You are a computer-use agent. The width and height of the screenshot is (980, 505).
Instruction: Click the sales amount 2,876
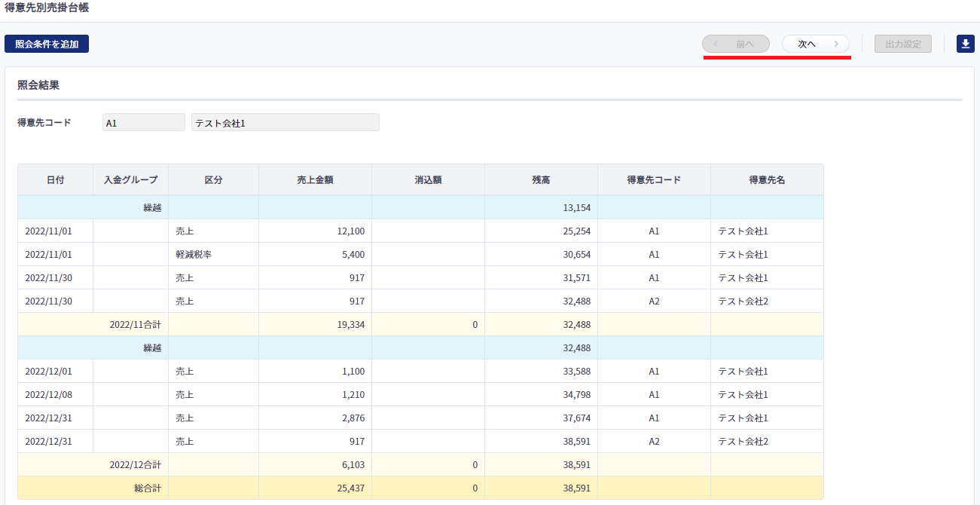tap(353, 418)
